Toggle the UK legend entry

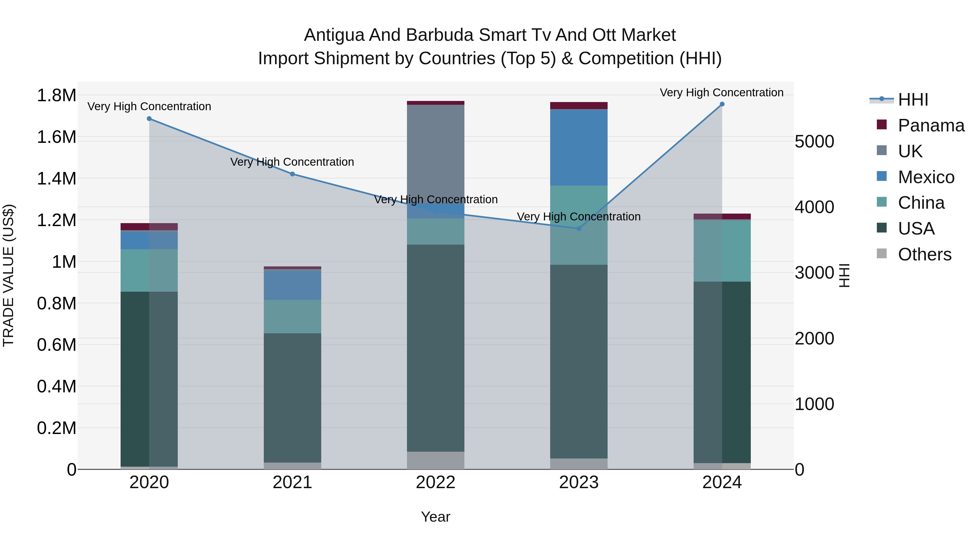click(899, 151)
